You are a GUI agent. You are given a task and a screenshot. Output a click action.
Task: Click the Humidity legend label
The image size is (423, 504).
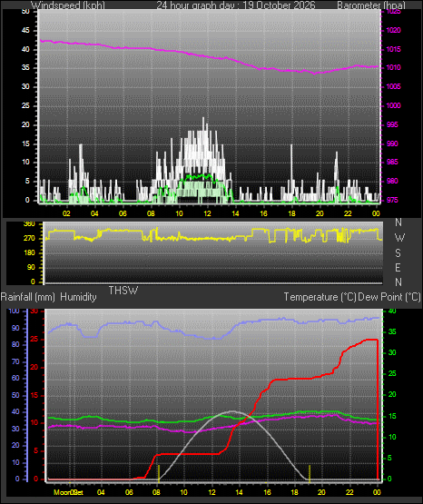pyautogui.click(x=78, y=297)
